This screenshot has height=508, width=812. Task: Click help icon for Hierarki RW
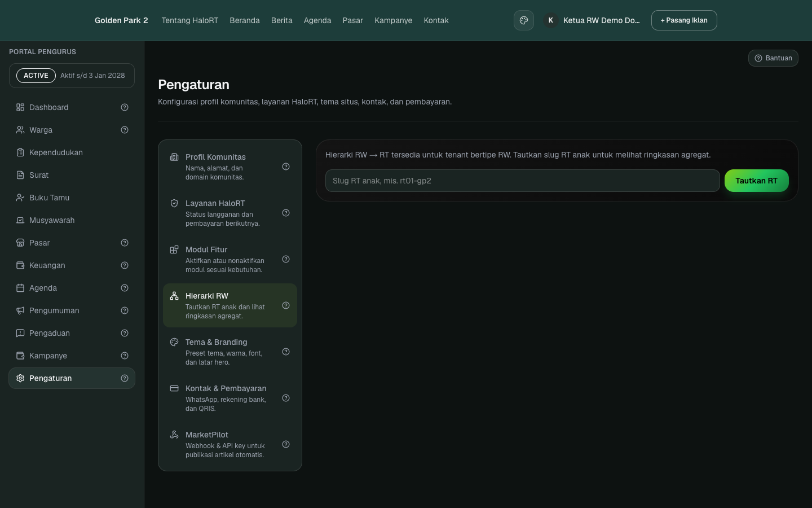point(286,305)
